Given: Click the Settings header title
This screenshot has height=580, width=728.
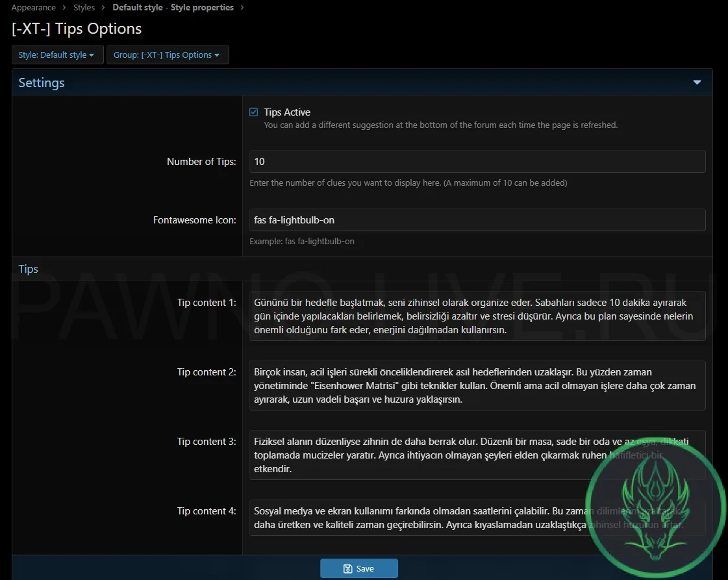Looking at the screenshot, I should 42,82.
